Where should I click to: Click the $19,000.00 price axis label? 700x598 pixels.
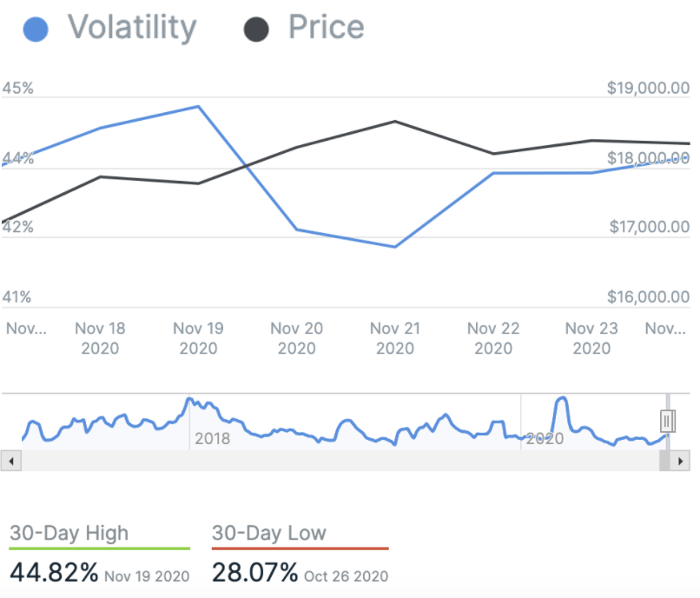click(648, 89)
